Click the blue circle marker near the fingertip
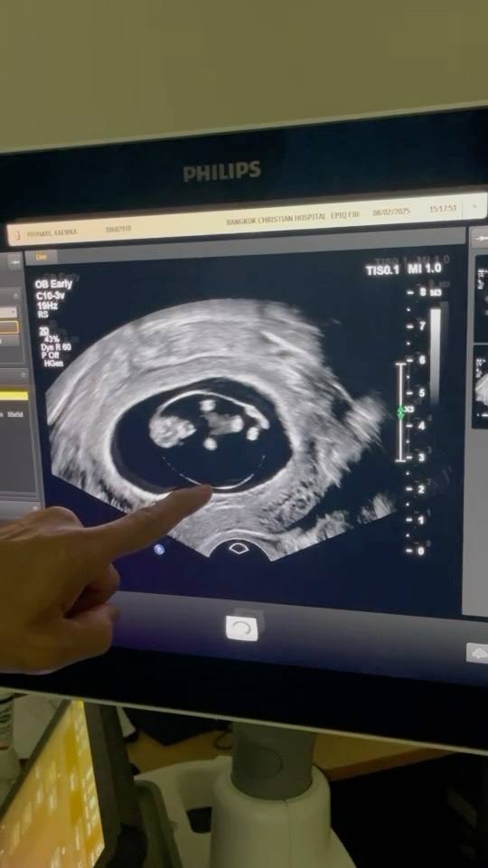This screenshot has width=488, height=868. [x=159, y=549]
